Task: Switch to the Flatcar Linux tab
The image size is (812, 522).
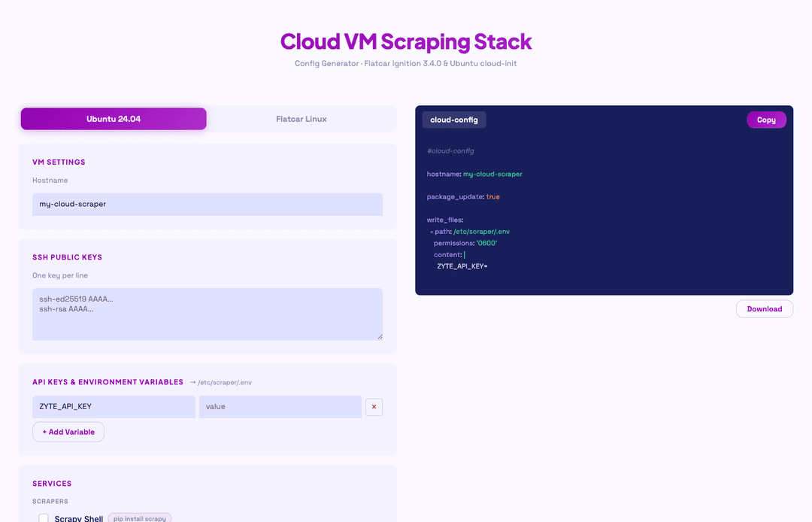Action: tap(301, 119)
